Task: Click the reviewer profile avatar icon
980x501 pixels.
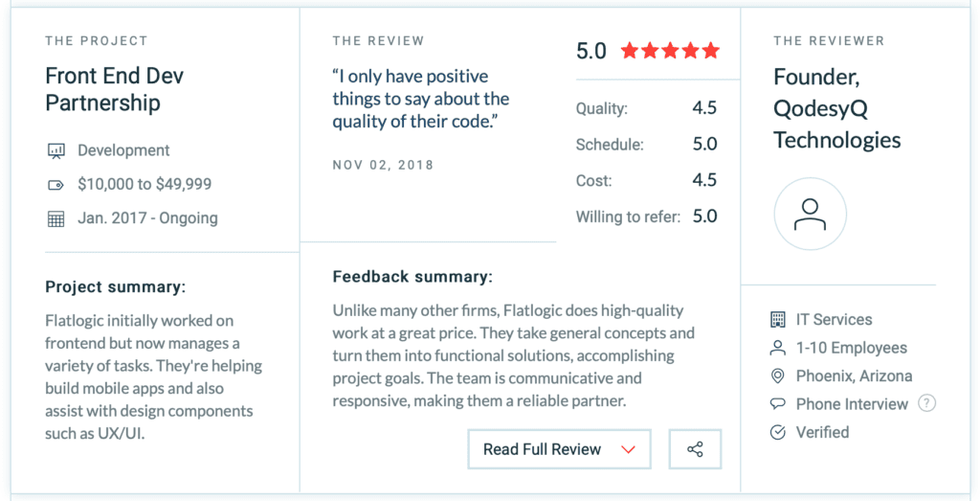Action: [x=810, y=214]
